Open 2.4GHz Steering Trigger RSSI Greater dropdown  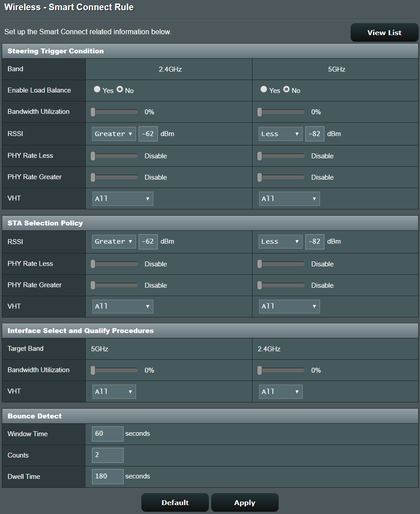114,134
